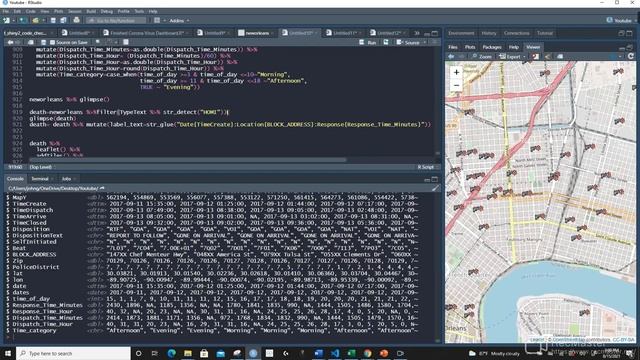640x360 pixels.
Task: Open the File menu
Action: click(x=6, y=11)
